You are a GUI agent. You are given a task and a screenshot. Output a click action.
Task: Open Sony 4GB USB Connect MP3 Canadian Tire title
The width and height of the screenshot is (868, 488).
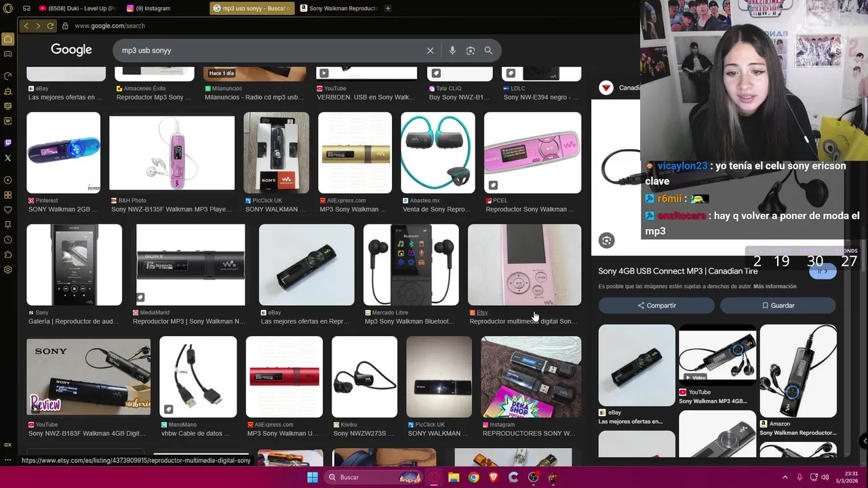678,271
